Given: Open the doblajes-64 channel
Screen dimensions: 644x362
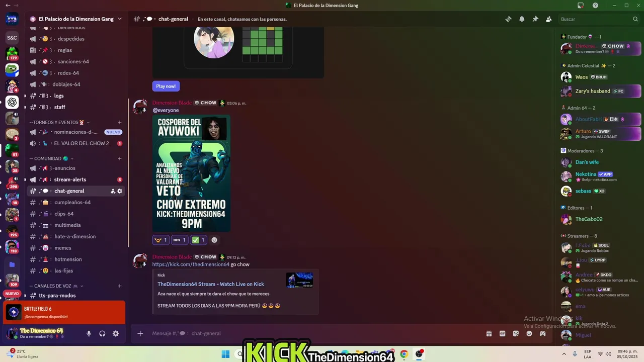Looking at the screenshot, I should coord(76,84).
